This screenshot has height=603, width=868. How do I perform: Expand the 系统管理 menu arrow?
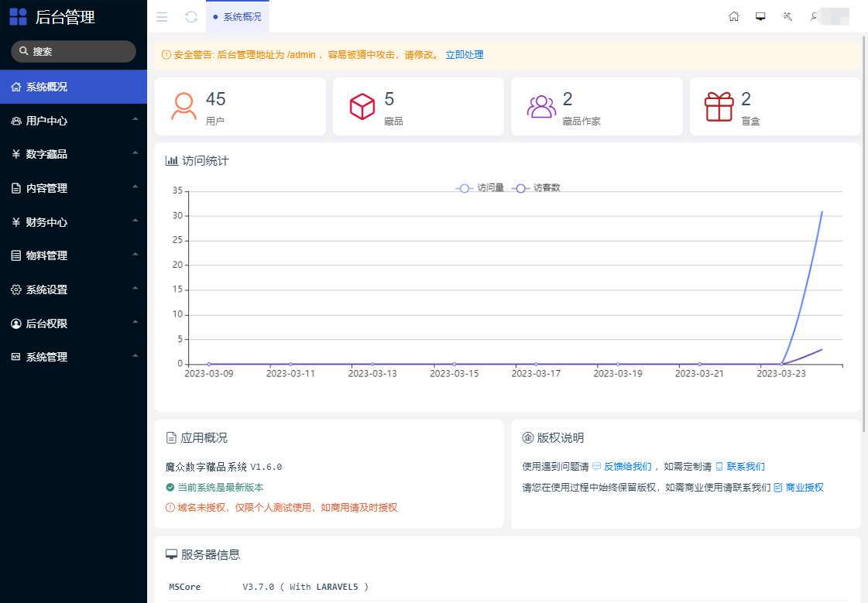[x=135, y=355]
